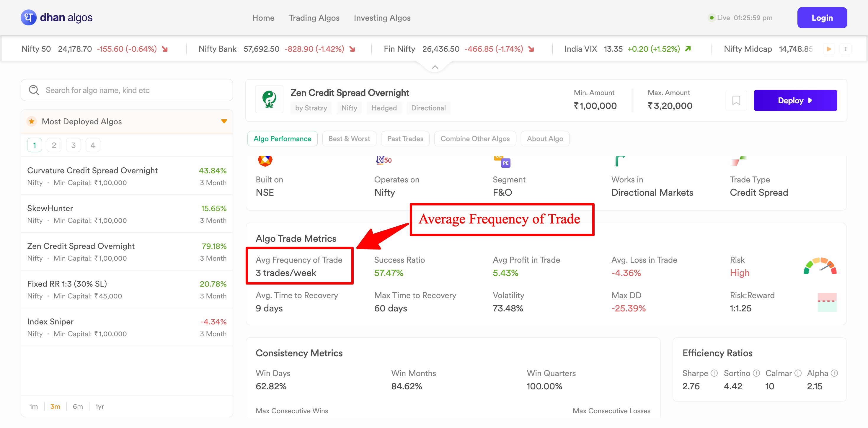
Task: Click the Works in directional markets icon
Action: (x=620, y=161)
